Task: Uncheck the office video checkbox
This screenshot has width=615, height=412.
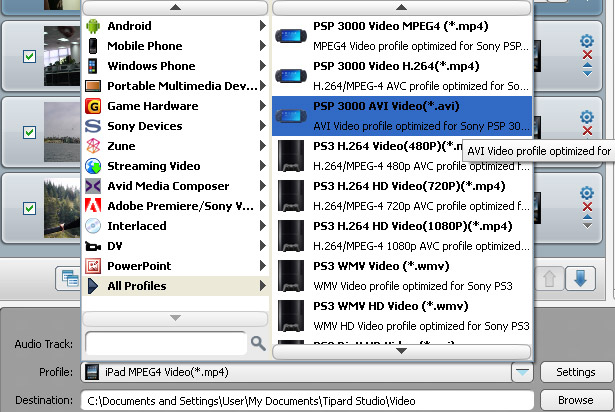Action: (x=29, y=57)
